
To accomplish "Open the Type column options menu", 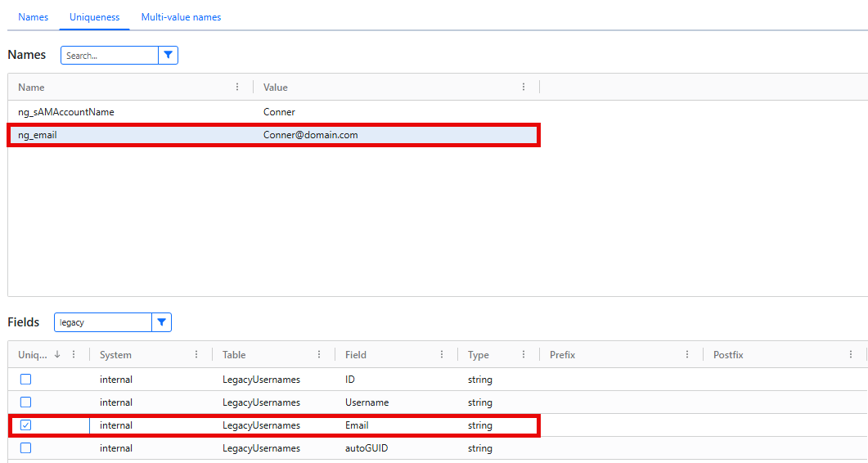I will tap(524, 354).
